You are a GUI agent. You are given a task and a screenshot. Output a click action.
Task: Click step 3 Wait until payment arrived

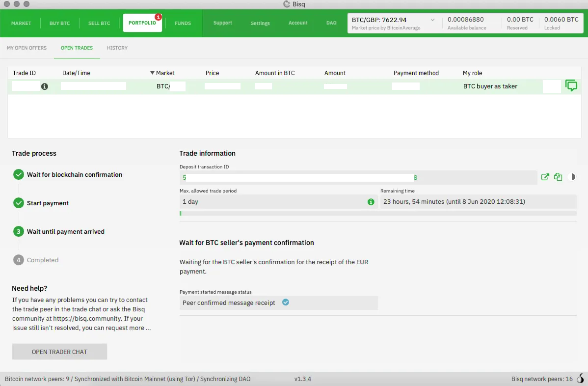(x=65, y=232)
